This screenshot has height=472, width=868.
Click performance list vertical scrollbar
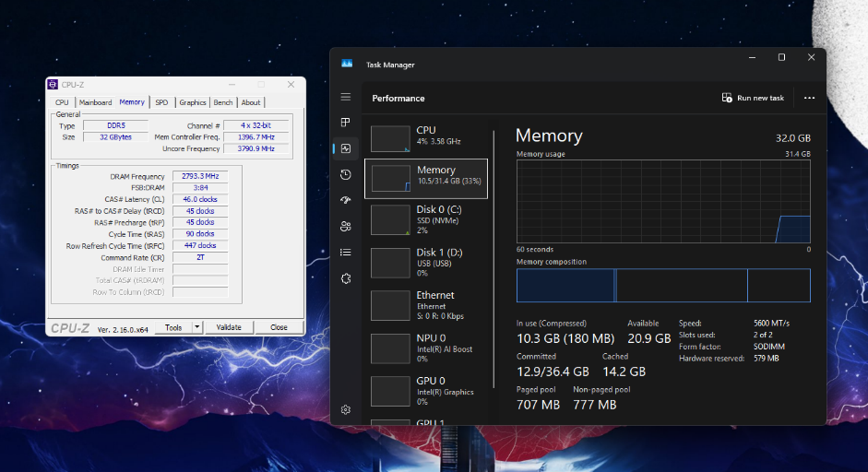pos(493,259)
